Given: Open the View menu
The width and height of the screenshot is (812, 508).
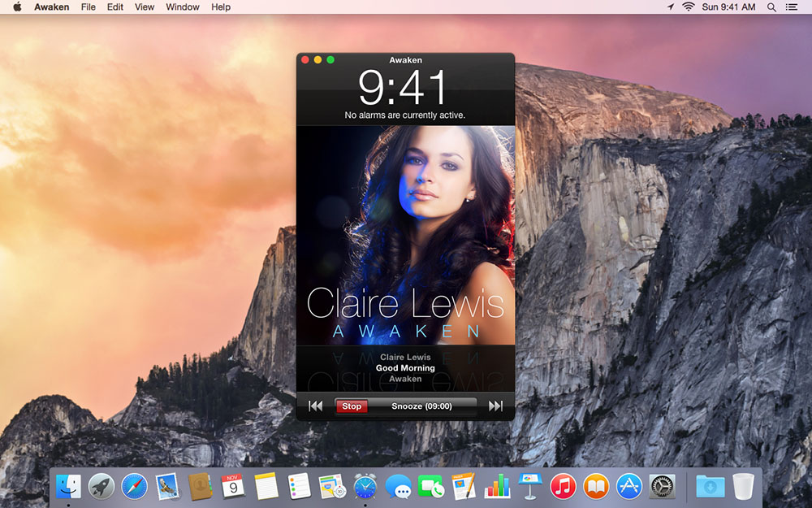Looking at the screenshot, I should 144,7.
